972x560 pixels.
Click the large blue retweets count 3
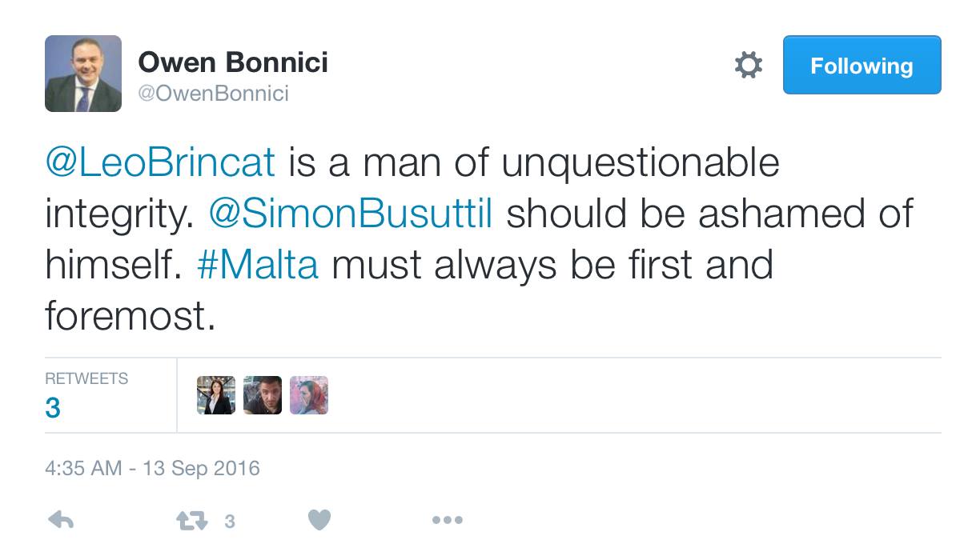click(x=53, y=408)
